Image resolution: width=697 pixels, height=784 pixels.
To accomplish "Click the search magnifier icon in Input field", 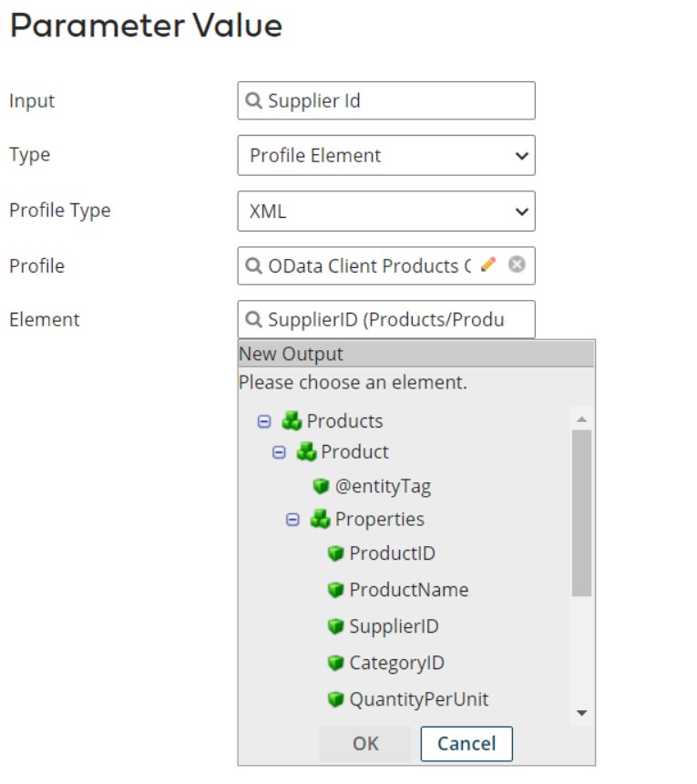I will tap(253, 101).
